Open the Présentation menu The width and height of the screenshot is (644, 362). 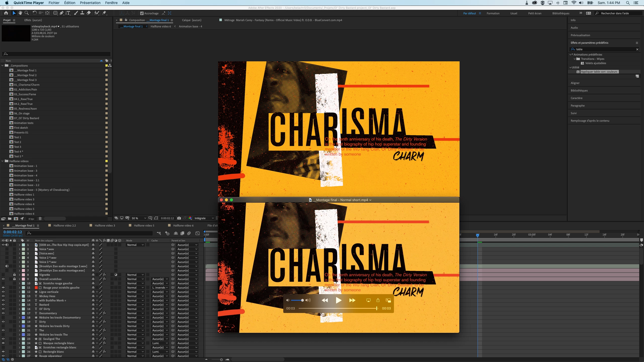[90, 3]
